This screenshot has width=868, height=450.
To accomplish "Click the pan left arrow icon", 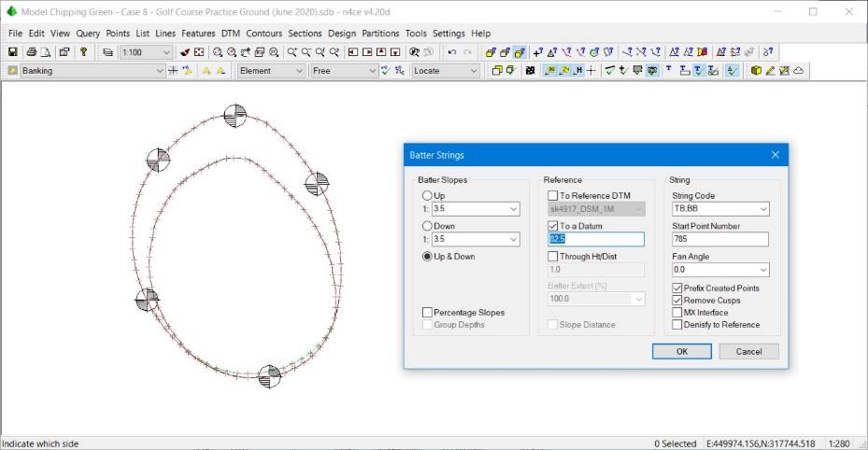I will pos(352,52).
